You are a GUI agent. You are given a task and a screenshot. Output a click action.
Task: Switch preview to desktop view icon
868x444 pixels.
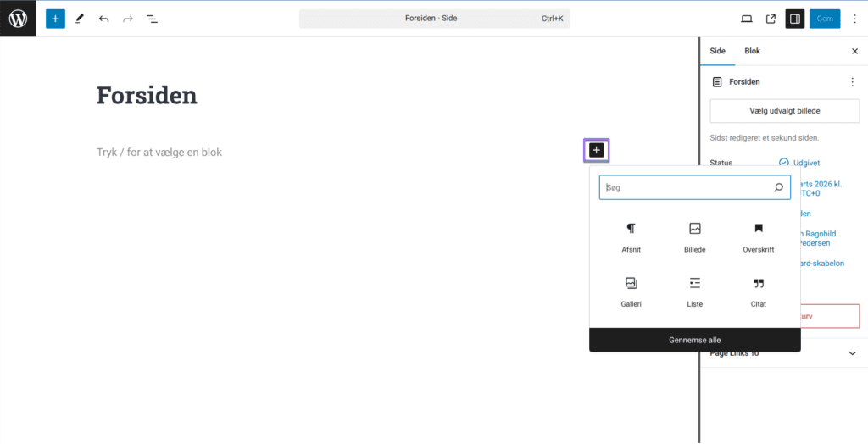coord(747,19)
